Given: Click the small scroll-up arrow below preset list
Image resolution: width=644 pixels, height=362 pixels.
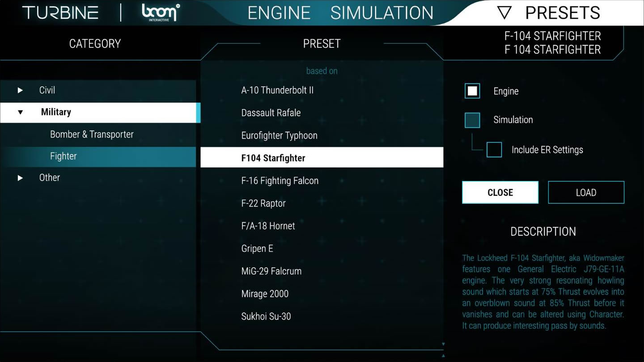Looking at the screenshot, I should tap(443, 356).
